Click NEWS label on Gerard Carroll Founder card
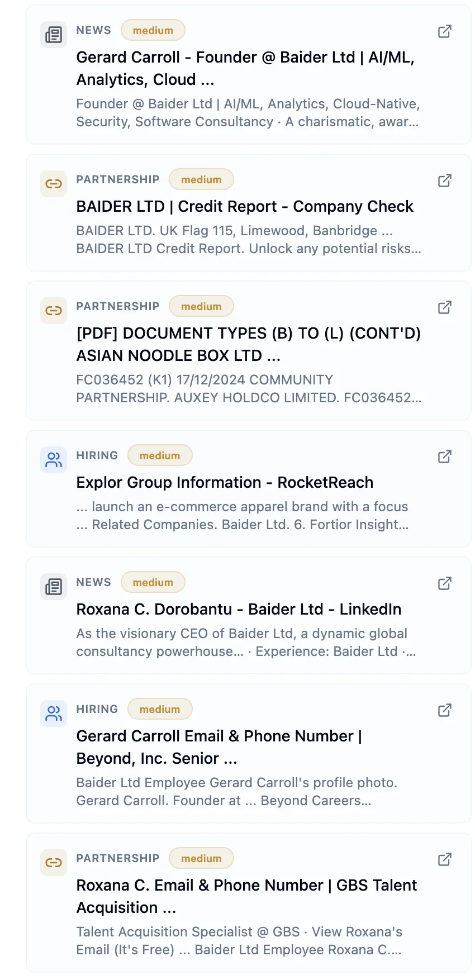 (x=93, y=30)
